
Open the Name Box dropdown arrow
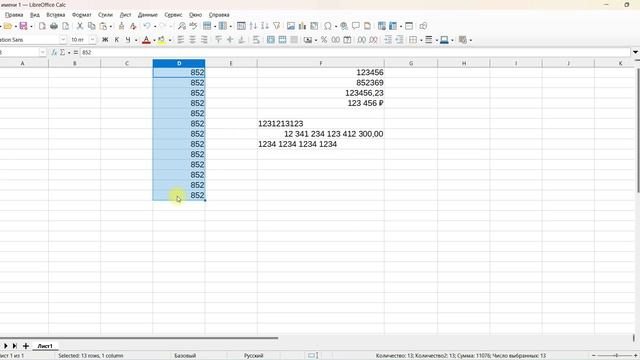[x=42, y=53]
